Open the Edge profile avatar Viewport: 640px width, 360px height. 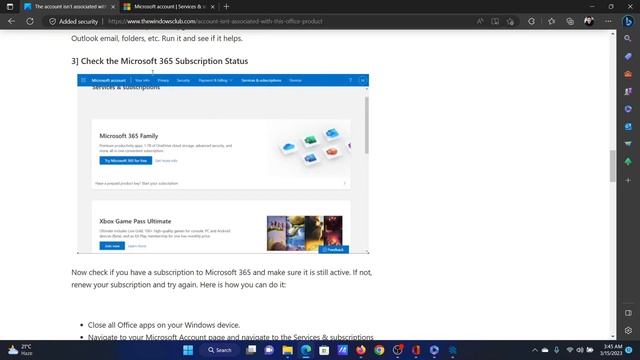[589, 21]
